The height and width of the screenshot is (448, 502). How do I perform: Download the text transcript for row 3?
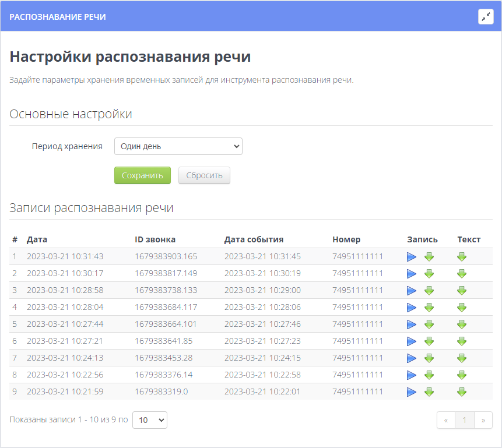coord(462,290)
